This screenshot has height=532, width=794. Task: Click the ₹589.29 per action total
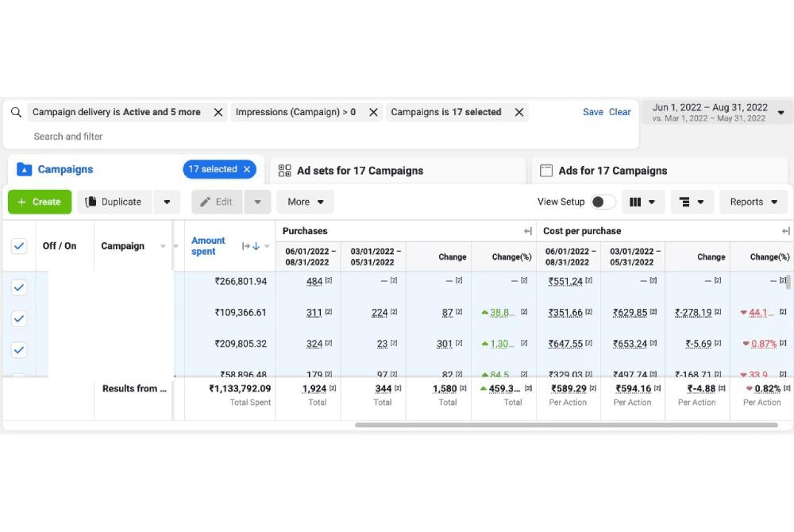pos(569,389)
